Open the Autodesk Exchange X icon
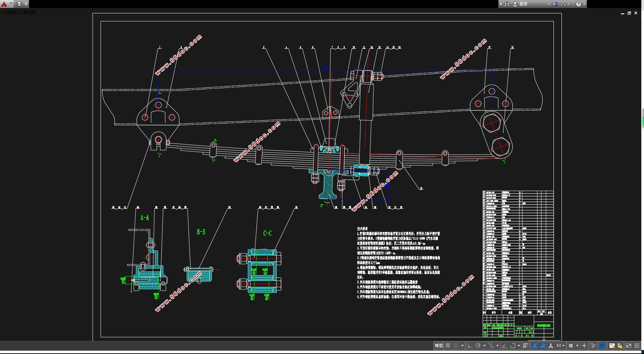Viewport: 644px width, 354px height. coord(555,4)
